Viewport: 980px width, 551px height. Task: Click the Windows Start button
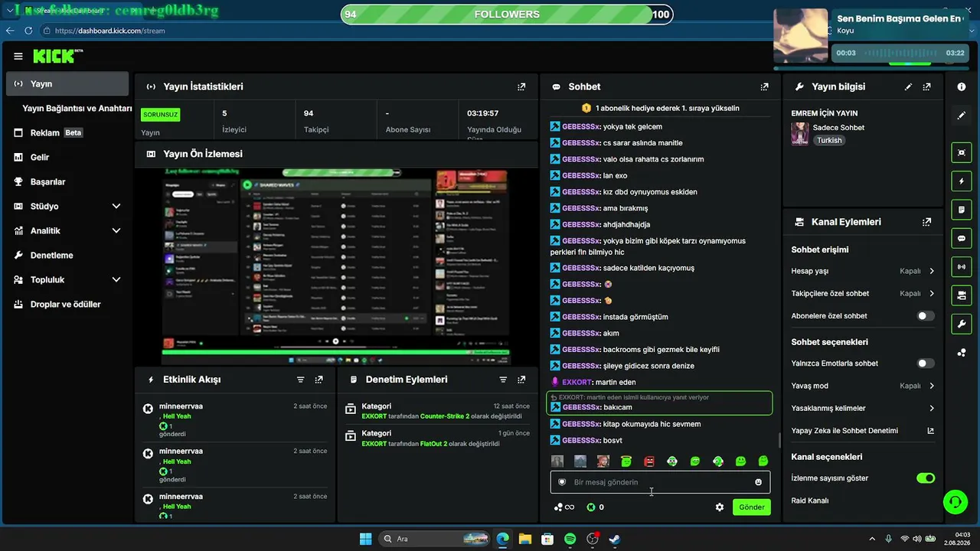tap(365, 539)
